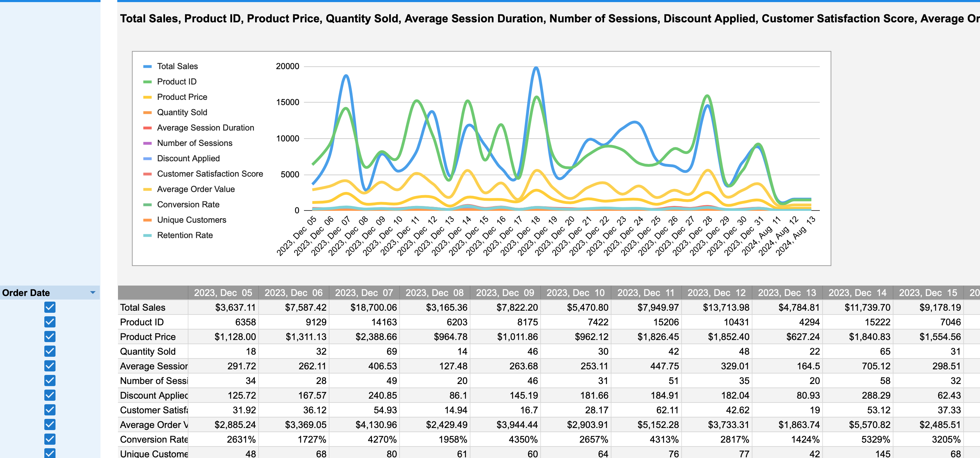Click the Order Date filter header label
Viewport: 980px width, 458px height.
26,293
